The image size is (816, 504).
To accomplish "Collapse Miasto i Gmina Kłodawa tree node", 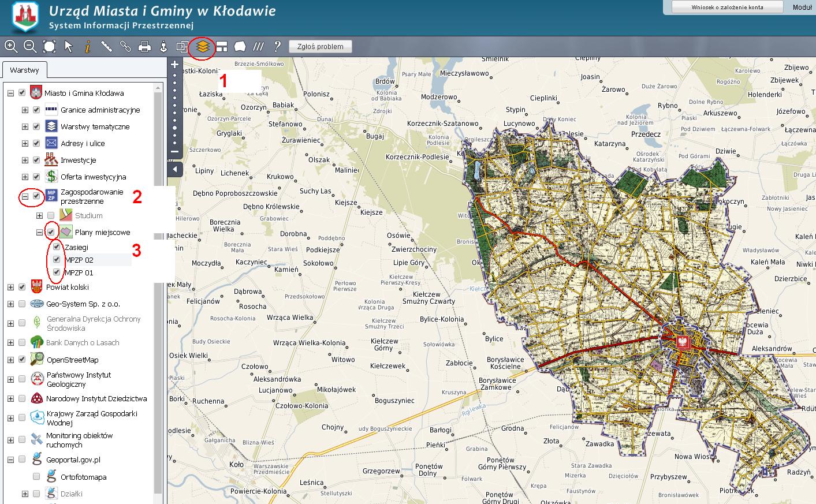I will 10,93.
